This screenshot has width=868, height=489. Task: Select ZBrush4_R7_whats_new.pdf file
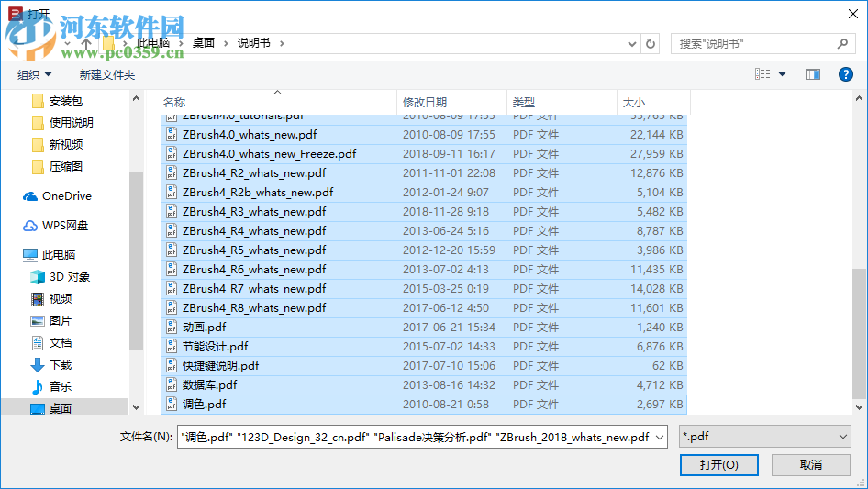(424, 288)
